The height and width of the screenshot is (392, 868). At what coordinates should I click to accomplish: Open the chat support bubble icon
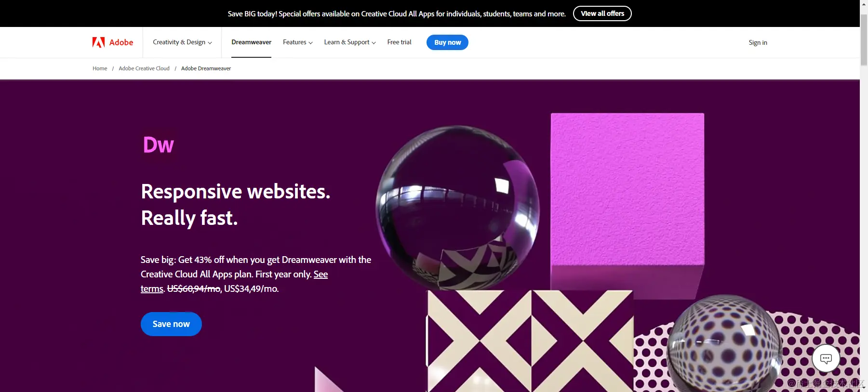pos(826,358)
